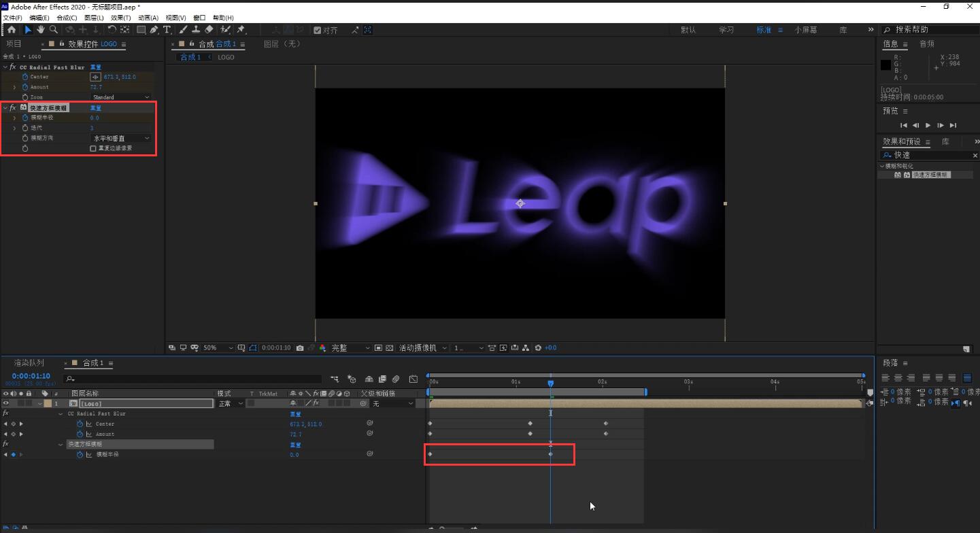The width and height of the screenshot is (980, 533).
Task: Open composition mini-flowchart in timeline
Action: [x=335, y=379]
